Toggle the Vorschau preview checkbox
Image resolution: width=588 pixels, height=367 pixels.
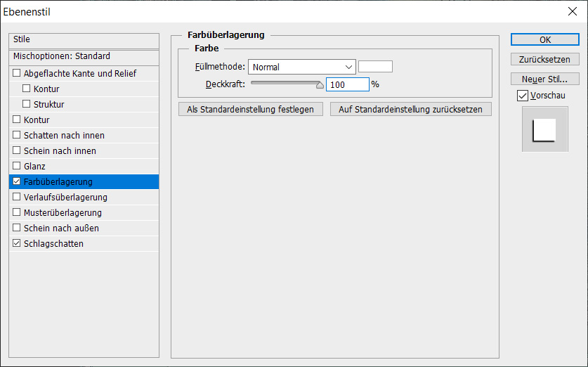(522, 96)
